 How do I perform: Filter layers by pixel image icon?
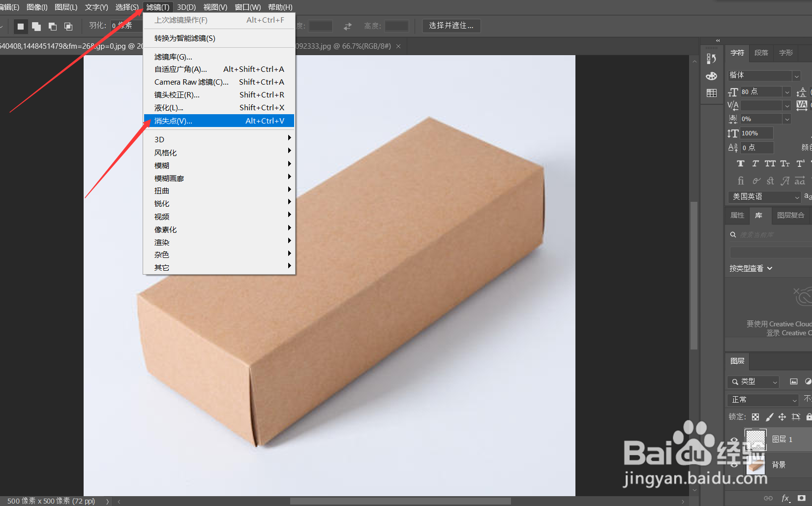point(794,381)
